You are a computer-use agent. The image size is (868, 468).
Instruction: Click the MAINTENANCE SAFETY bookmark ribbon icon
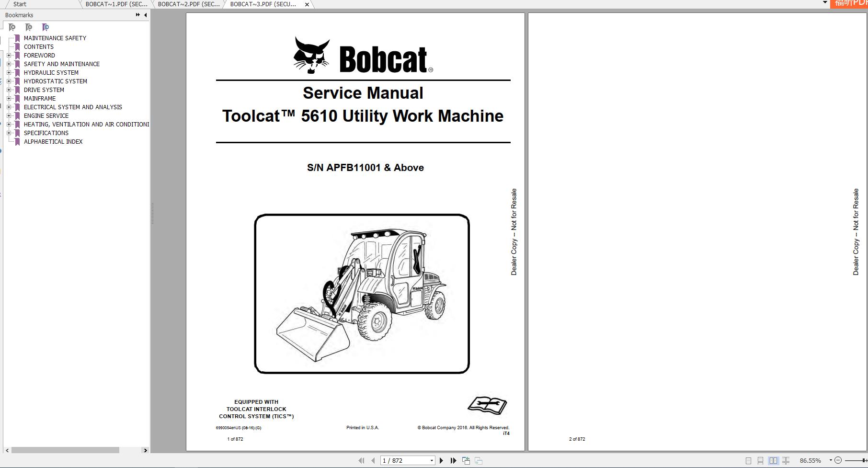pyautogui.click(x=17, y=38)
